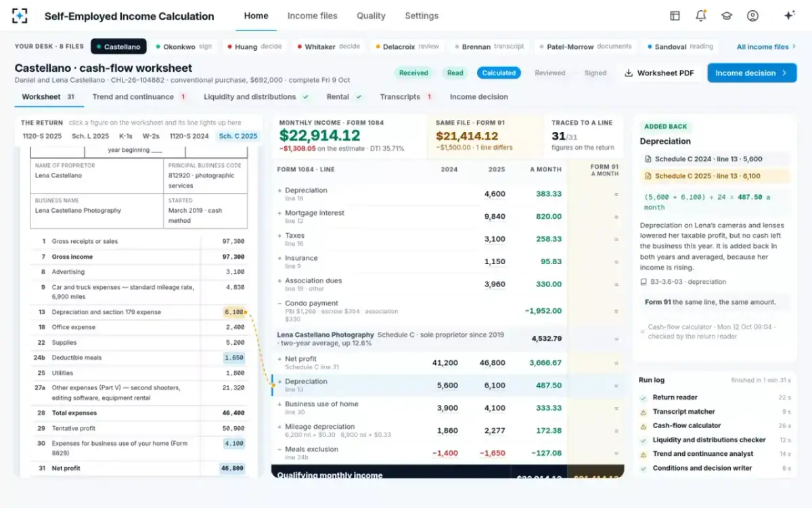
Task: Click the highlighted 6,100 depreciation figure
Action: point(234,312)
